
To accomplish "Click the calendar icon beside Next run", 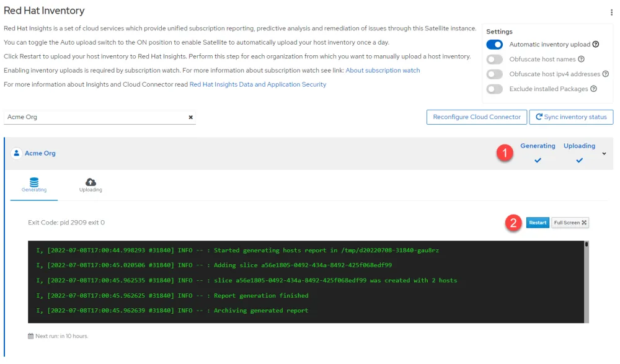I will 30,335.
